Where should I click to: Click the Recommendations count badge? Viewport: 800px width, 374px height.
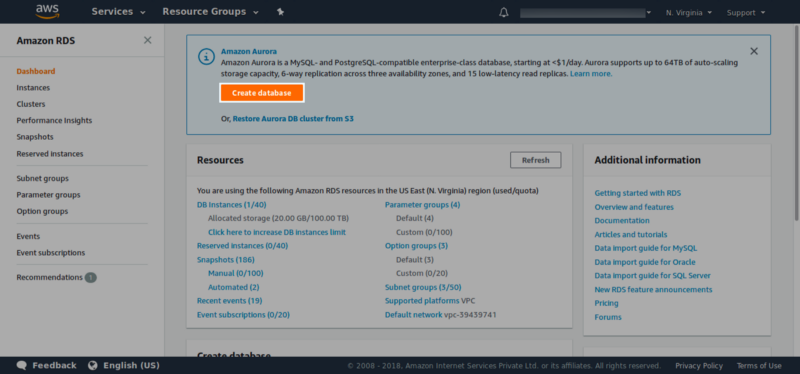(x=91, y=278)
